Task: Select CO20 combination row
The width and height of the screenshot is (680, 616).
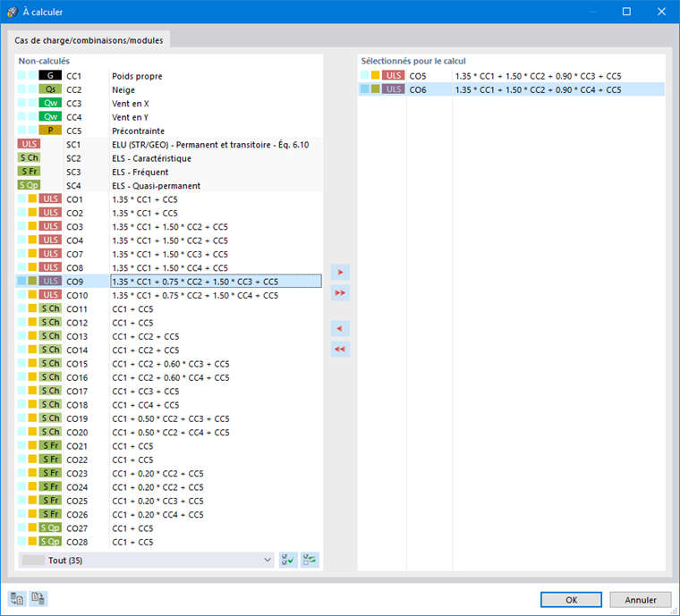Action: [x=169, y=433]
